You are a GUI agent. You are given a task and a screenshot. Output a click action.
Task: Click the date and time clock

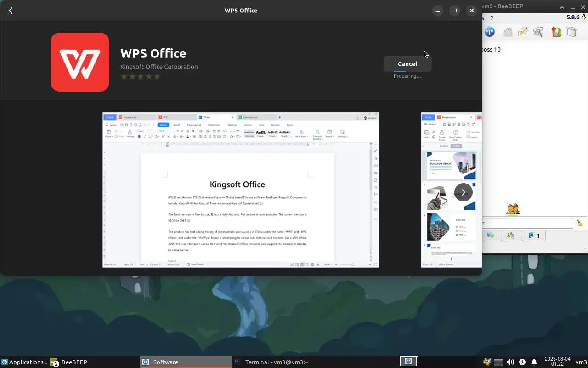557,362
